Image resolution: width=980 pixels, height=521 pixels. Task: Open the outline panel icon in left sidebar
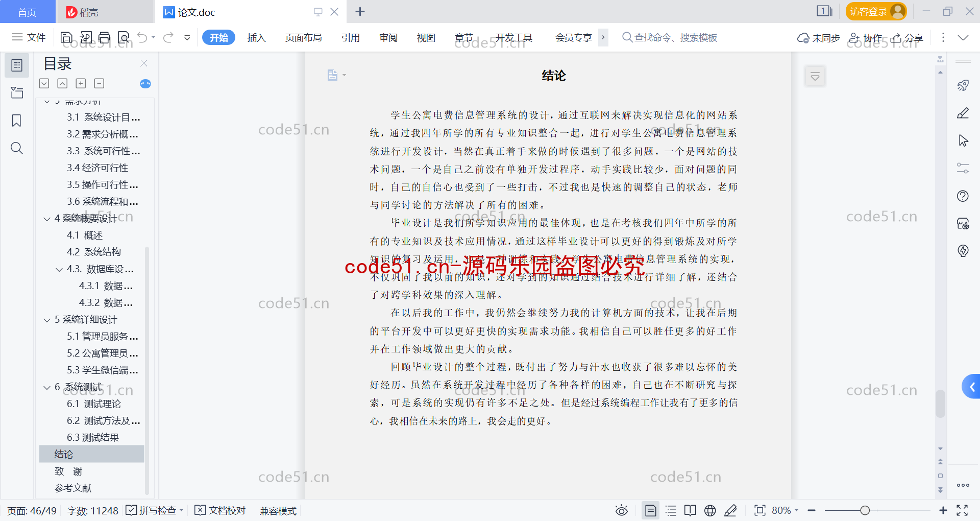17,65
